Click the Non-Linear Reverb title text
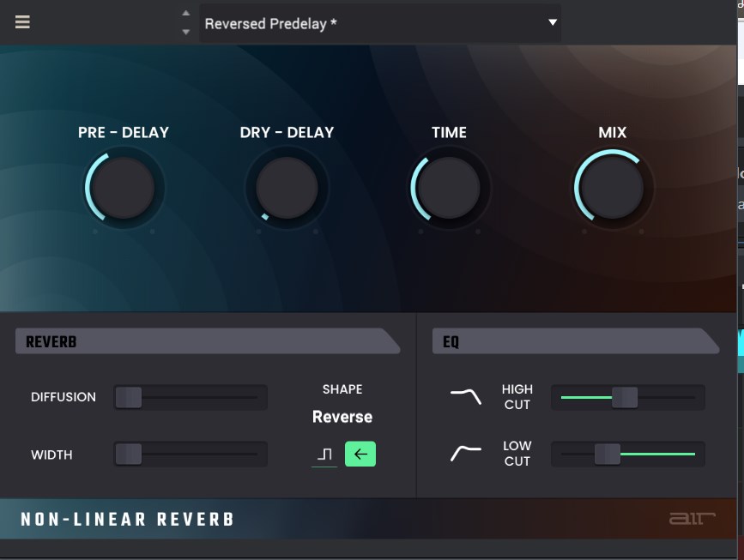This screenshot has height=560, width=744. click(x=128, y=520)
